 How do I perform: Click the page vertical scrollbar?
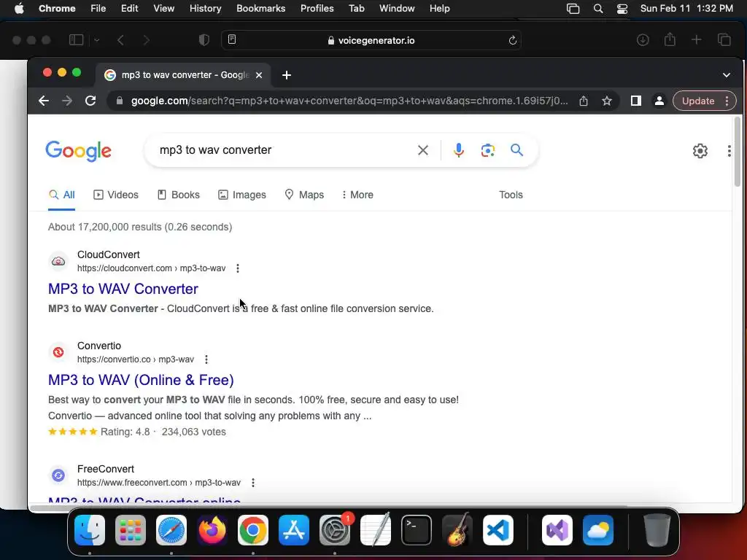[x=738, y=152]
